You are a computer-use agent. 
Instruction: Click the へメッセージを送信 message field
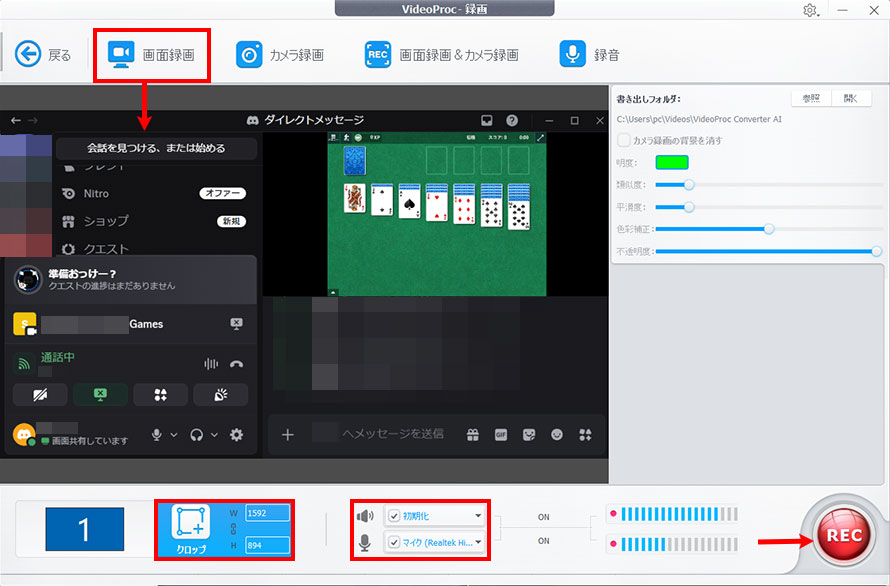(x=393, y=434)
